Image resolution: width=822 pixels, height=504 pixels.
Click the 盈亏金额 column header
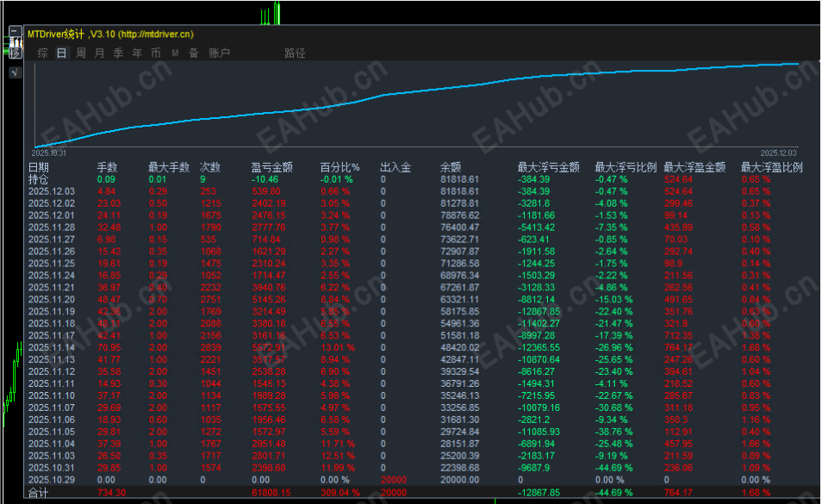coord(271,167)
